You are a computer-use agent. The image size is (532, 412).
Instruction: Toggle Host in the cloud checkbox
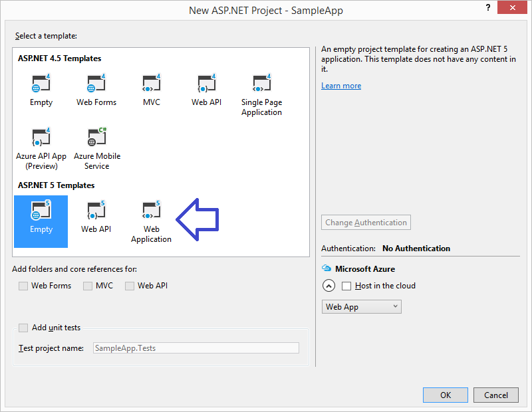[346, 286]
